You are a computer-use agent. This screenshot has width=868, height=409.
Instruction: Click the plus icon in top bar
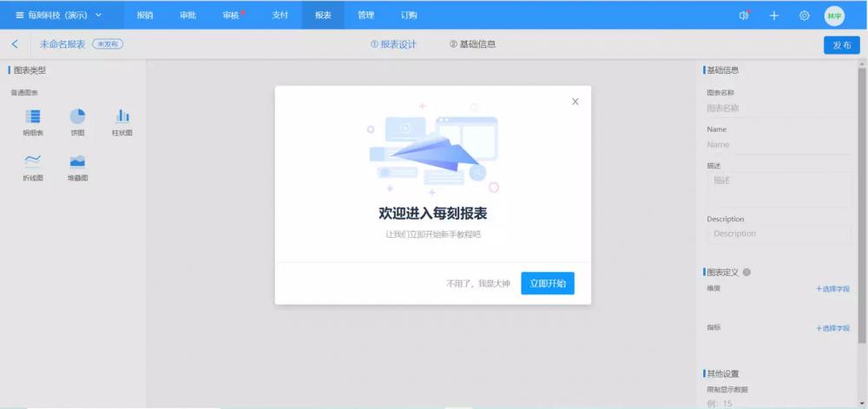coord(774,16)
